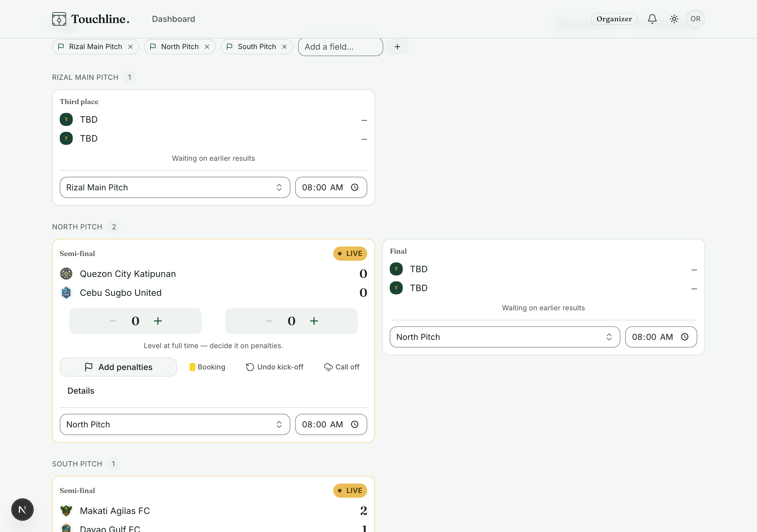
Task: Decrease Cebu Sugbo United score with minus
Action: click(x=269, y=321)
